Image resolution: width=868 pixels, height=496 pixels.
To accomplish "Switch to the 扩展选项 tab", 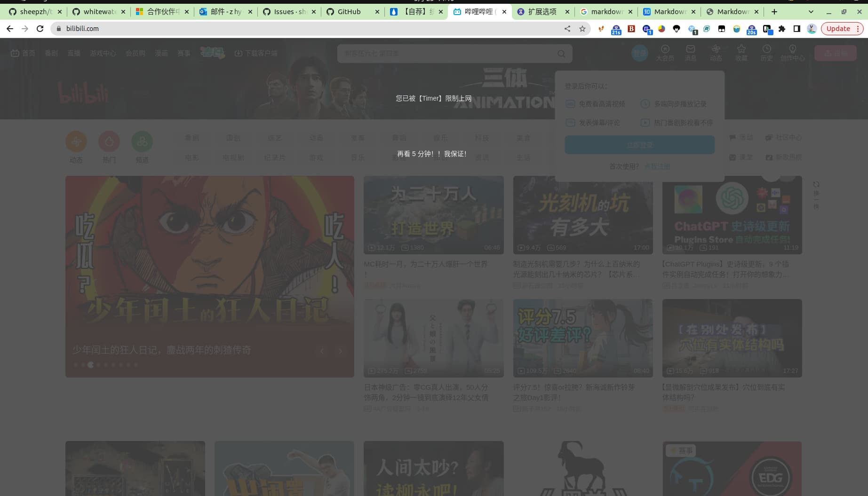I will (542, 12).
